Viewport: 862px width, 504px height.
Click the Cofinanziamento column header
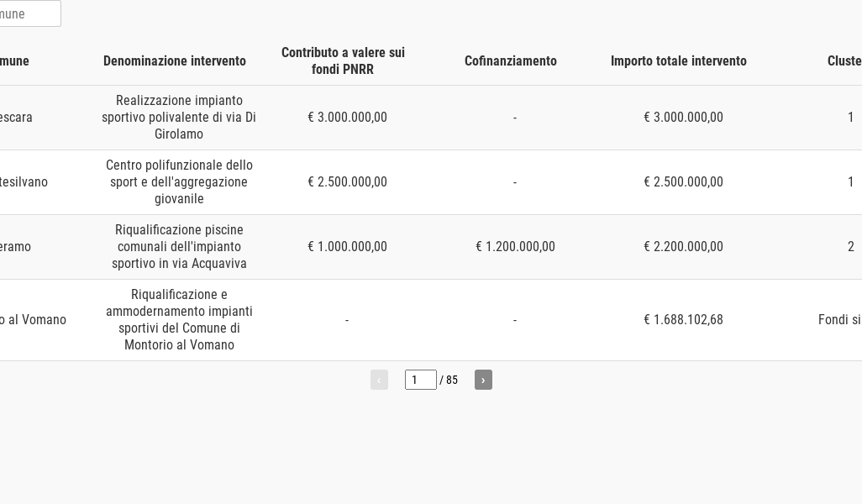coord(511,61)
